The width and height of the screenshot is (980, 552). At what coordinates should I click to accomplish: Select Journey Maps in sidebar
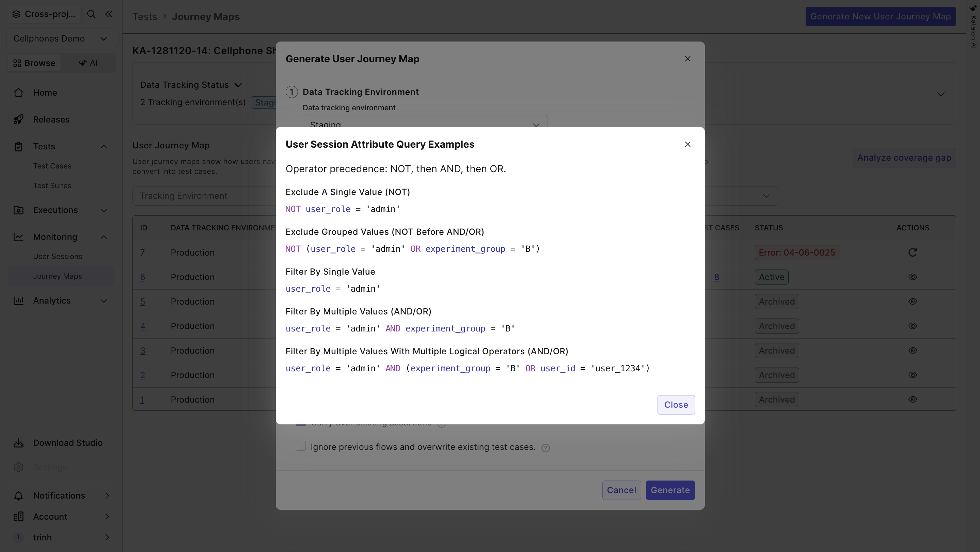(x=61, y=276)
